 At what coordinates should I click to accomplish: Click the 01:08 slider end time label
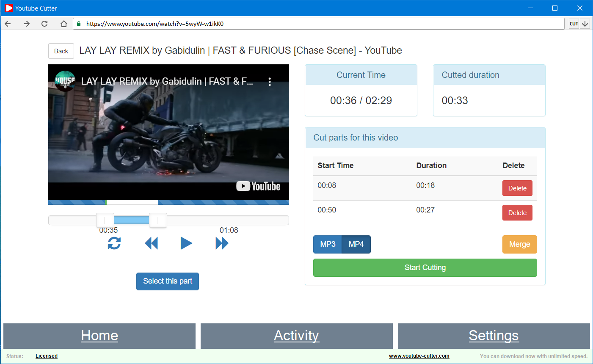(x=229, y=230)
